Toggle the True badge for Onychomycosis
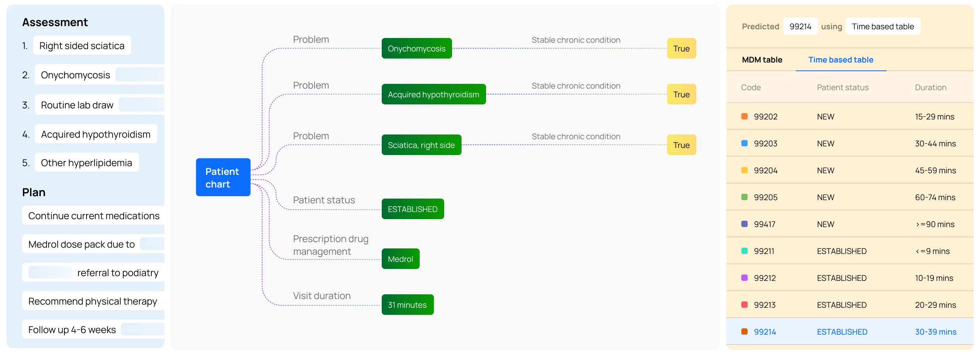 coord(681,48)
